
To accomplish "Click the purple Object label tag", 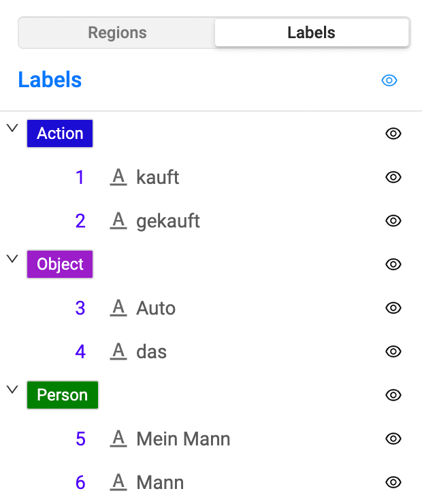I will (60, 264).
